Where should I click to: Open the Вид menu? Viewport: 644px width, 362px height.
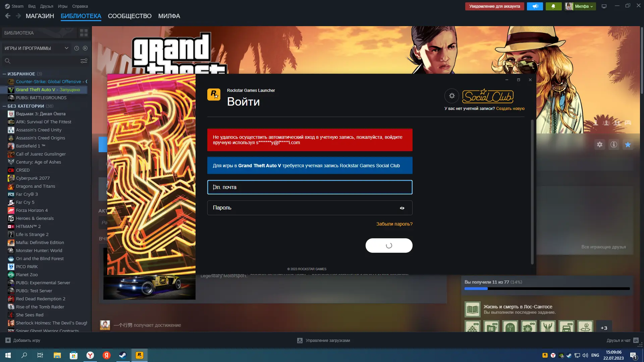click(32, 6)
